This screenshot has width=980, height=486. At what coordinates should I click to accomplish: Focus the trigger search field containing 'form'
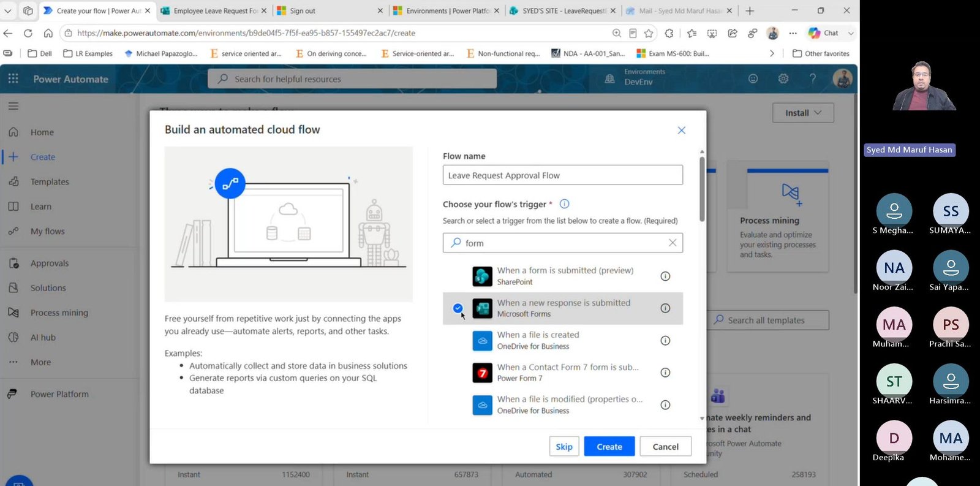(x=563, y=243)
